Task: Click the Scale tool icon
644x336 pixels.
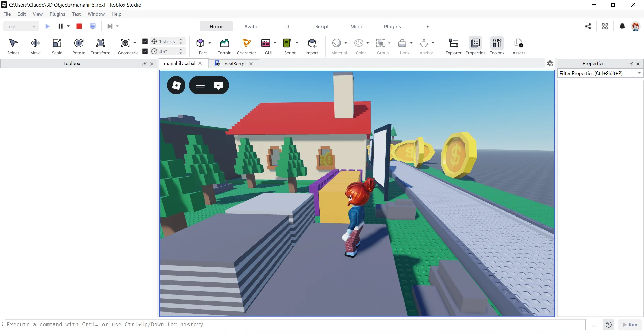Action: 57,43
